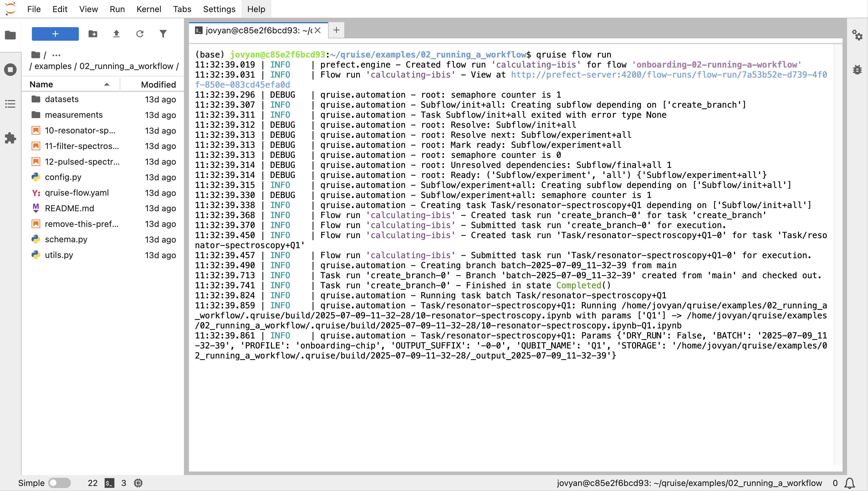This screenshot has height=491, width=868.
Task: Refresh the file browser list
Action: pyautogui.click(x=140, y=34)
